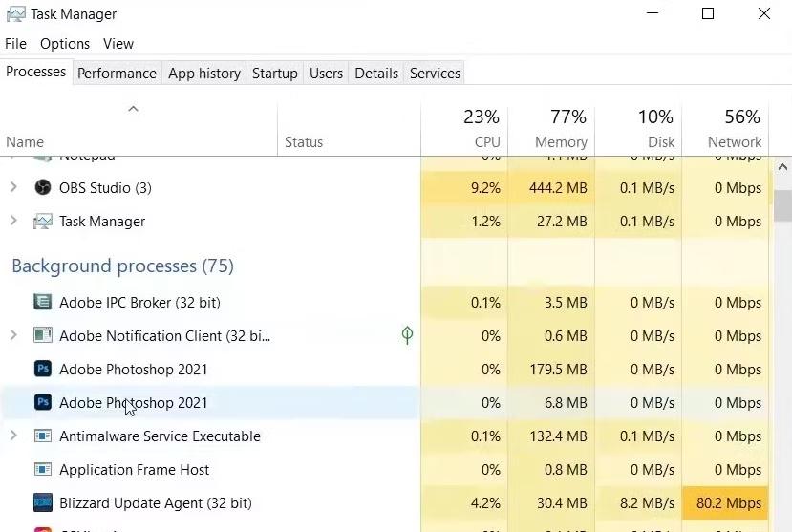
Task: Switch to the Performance tab
Action: point(117,74)
